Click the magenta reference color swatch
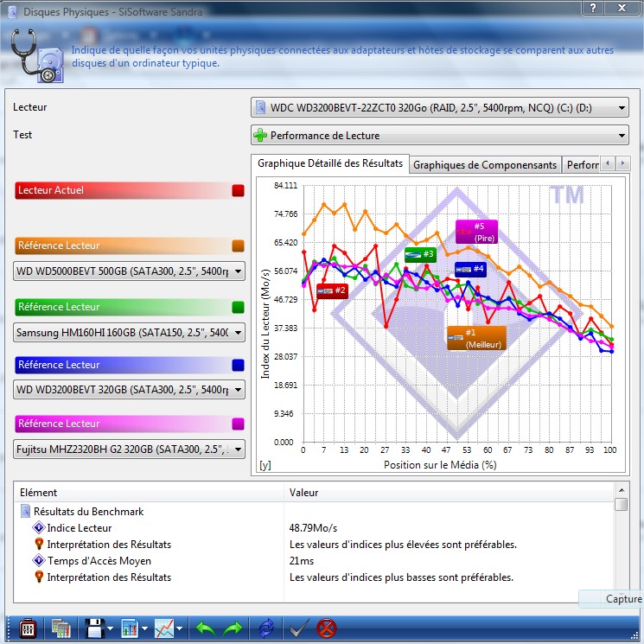Image resolution: width=644 pixels, height=644 pixels. pyautogui.click(x=239, y=424)
